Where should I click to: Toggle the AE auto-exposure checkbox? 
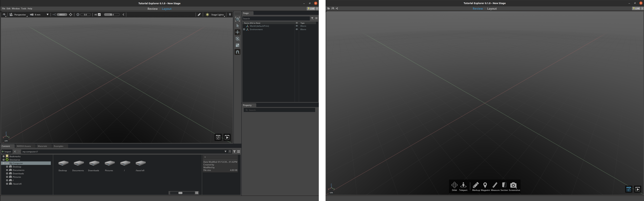[x=99, y=15]
